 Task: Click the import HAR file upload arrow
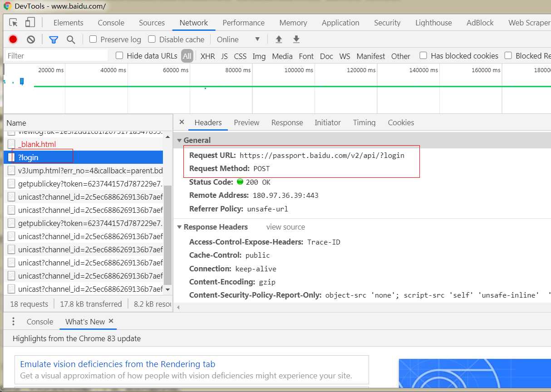click(279, 39)
